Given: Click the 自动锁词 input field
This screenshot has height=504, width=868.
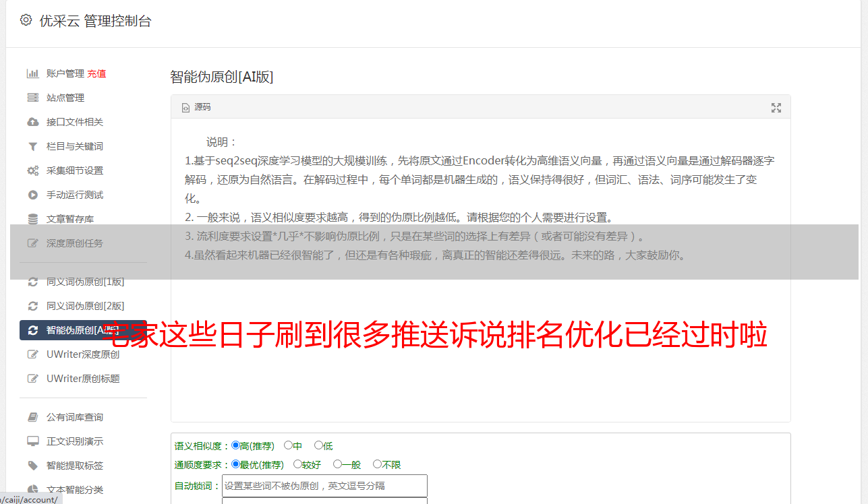Looking at the screenshot, I should 324,486.
